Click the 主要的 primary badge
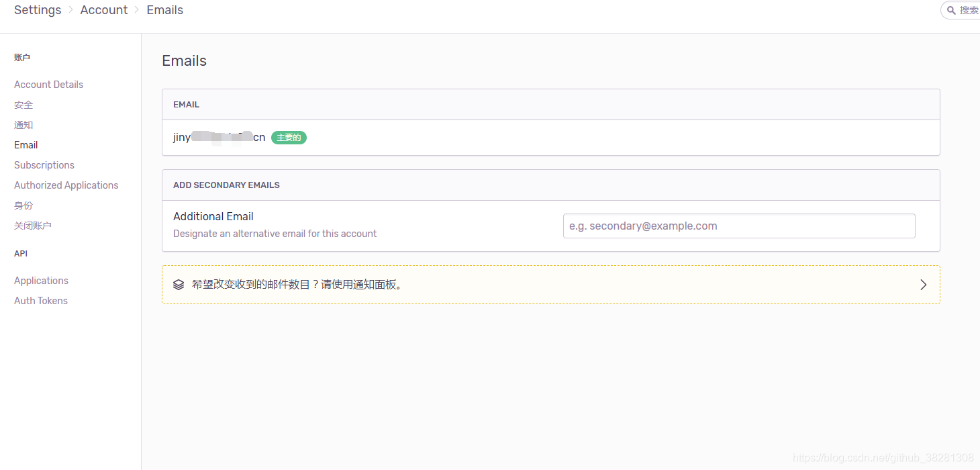The width and height of the screenshot is (980, 470). 289,138
